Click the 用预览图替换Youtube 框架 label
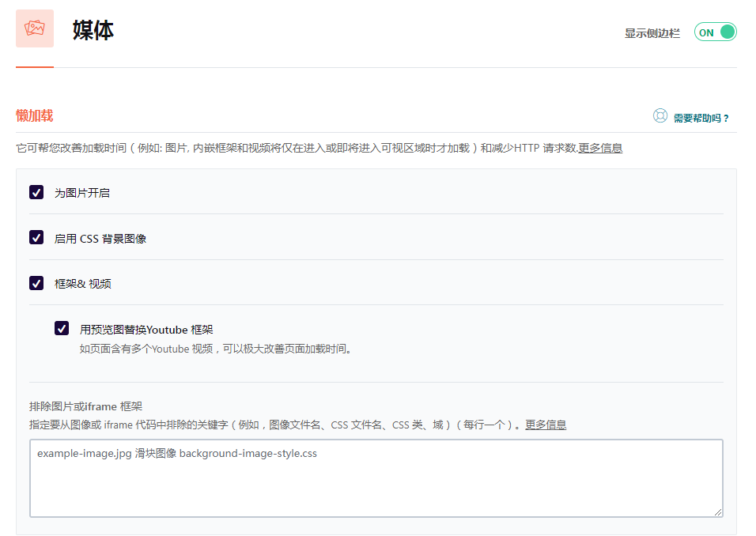 [x=146, y=330]
